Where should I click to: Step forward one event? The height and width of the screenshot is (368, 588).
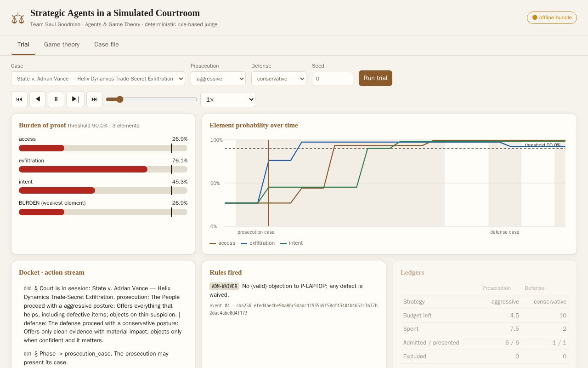coord(75,99)
